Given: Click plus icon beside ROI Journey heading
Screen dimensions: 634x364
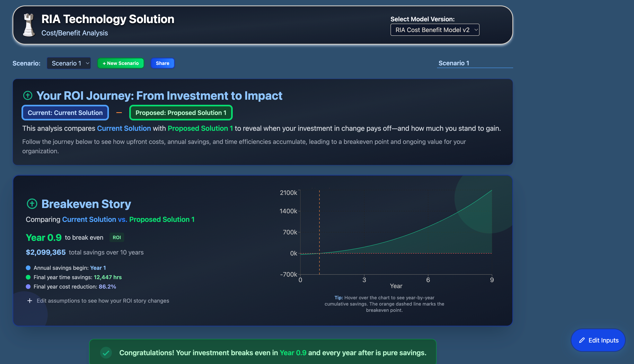Looking at the screenshot, I should click(x=28, y=95).
